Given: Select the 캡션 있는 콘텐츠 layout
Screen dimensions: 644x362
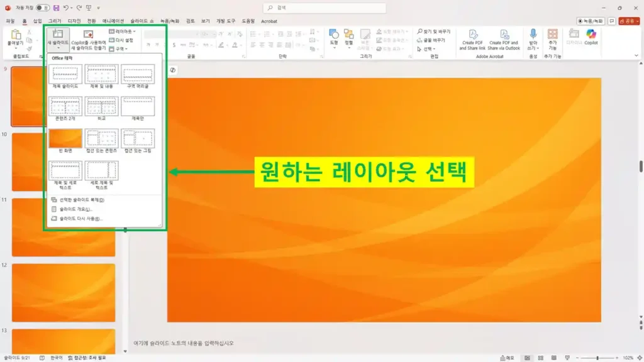Looking at the screenshot, I should point(101,141).
